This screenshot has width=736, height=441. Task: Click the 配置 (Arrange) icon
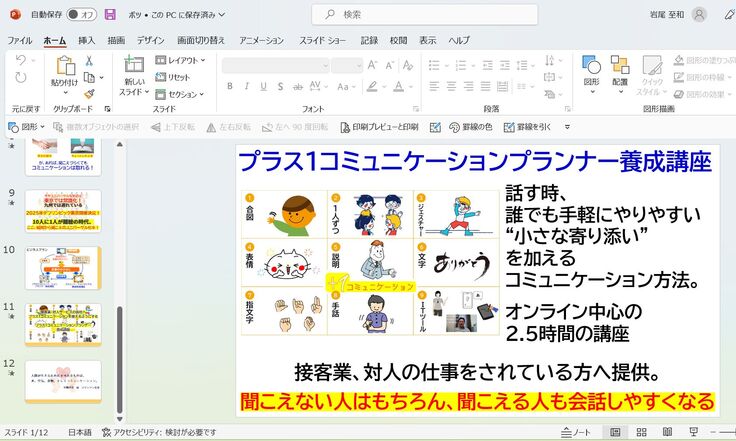tap(620, 68)
